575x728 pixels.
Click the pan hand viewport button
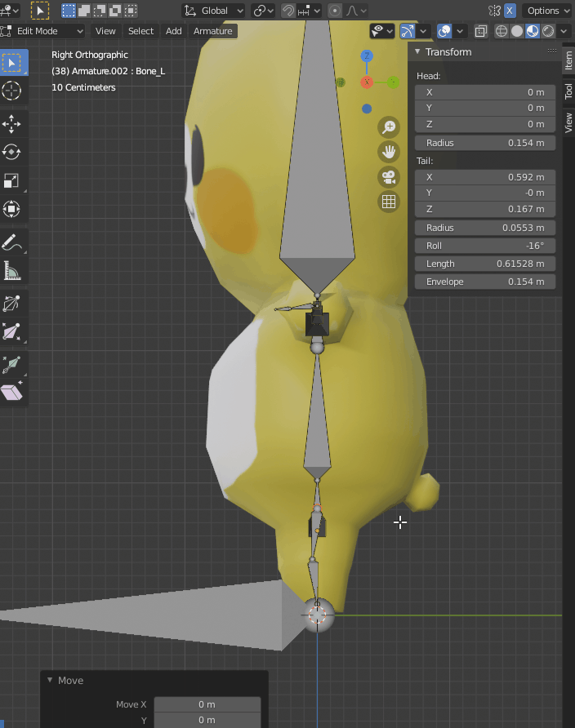coord(389,152)
